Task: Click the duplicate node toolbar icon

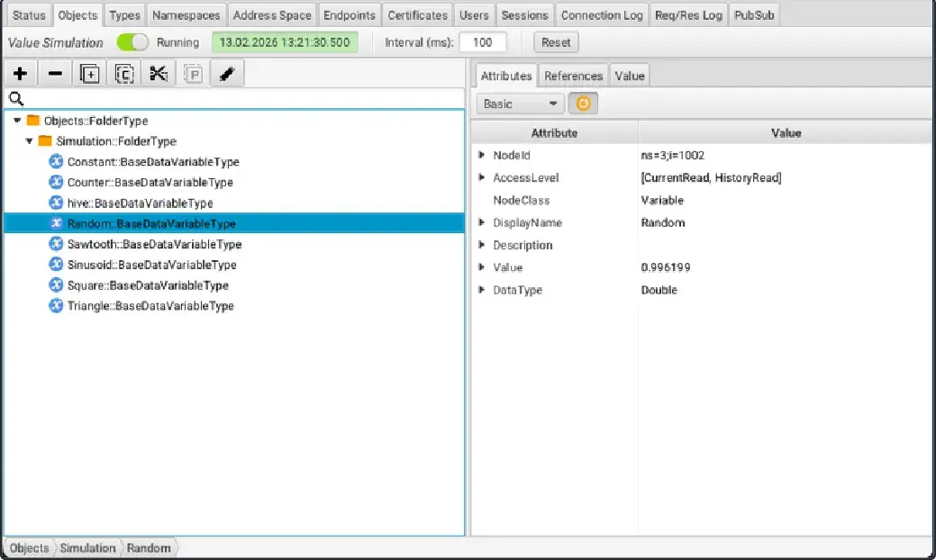Action: 89,74
